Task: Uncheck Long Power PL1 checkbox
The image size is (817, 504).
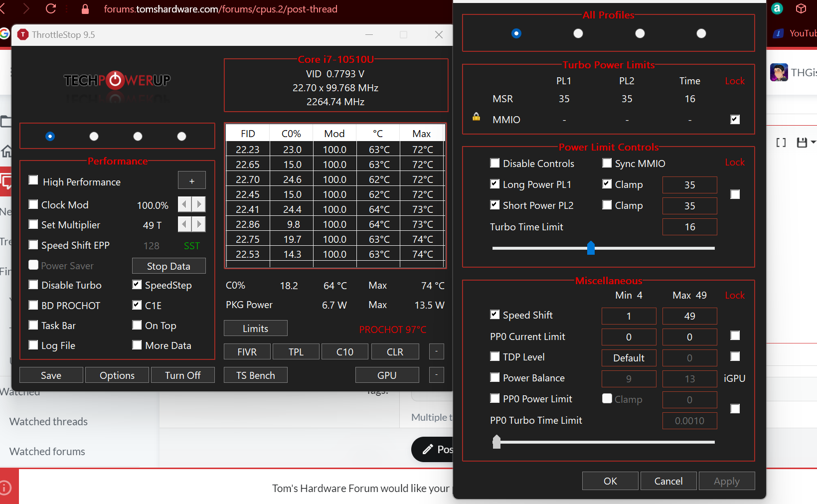Action: (495, 184)
